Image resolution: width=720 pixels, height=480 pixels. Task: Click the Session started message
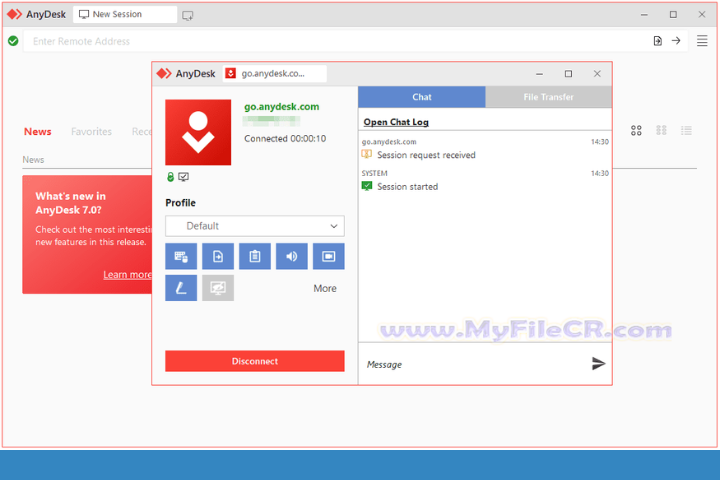coord(407,187)
